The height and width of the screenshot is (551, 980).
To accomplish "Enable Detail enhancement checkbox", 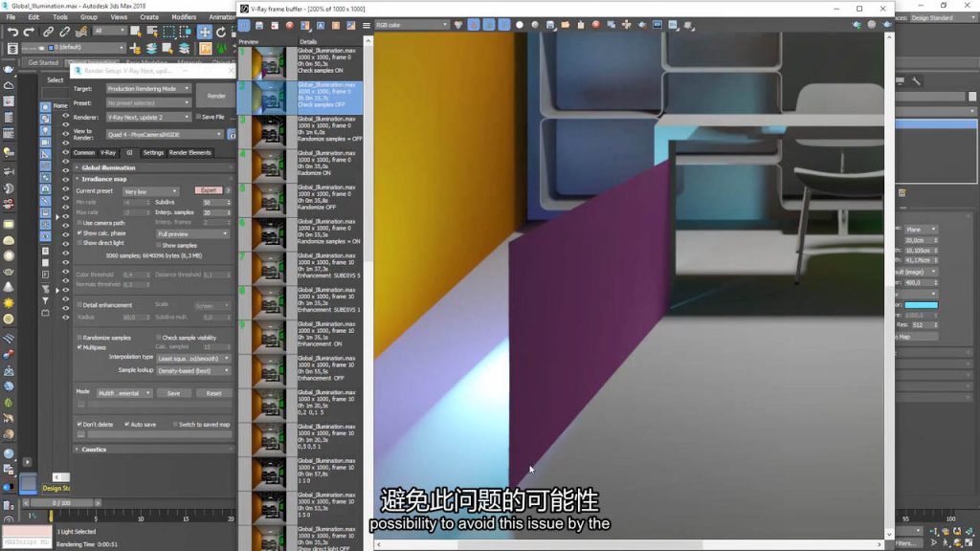I will click(79, 305).
